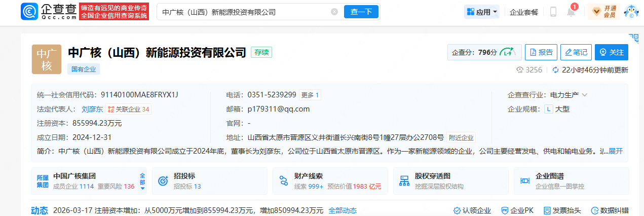644x216 pixels.
Task: Click the Qcc.com logo icon
Action: click(30, 12)
